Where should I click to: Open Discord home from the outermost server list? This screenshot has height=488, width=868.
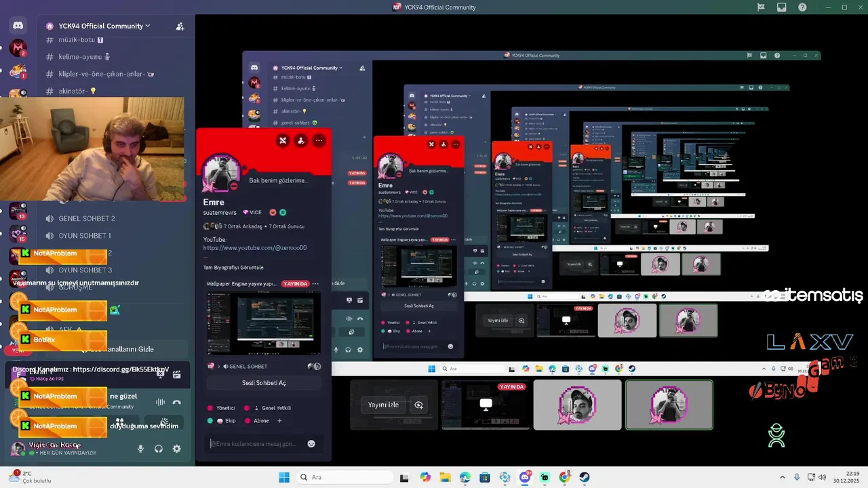click(18, 26)
